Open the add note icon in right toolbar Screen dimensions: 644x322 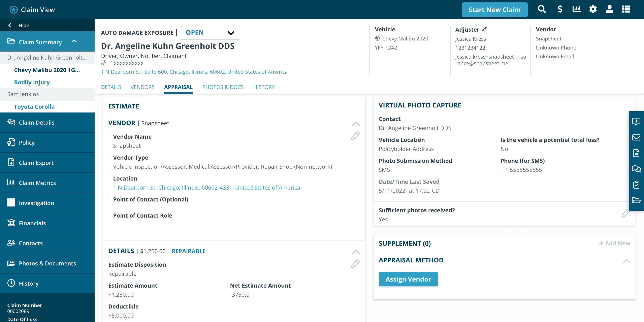click(x=636, y=122)
